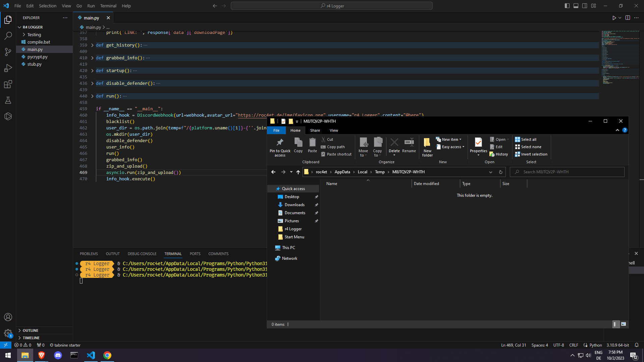Screen dimensions: 644x362
Task: Run Python file with play icon
Action: coord(614,18)
